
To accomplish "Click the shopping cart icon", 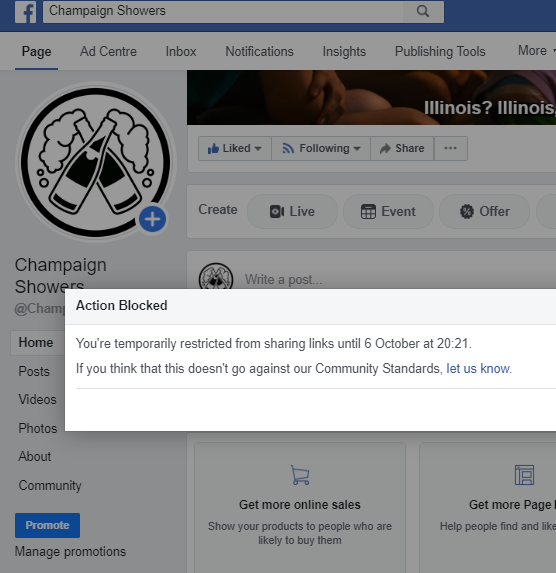I will [300, 475].
